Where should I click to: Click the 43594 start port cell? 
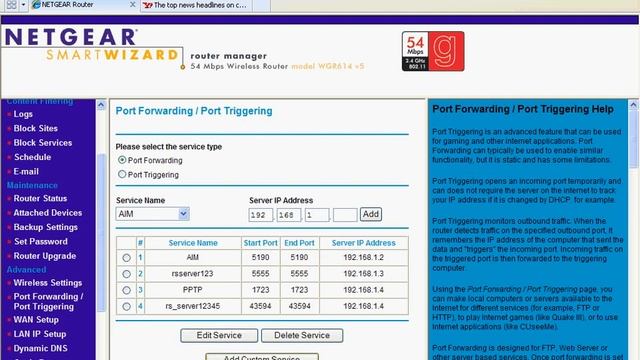click(x=260, y=306)
